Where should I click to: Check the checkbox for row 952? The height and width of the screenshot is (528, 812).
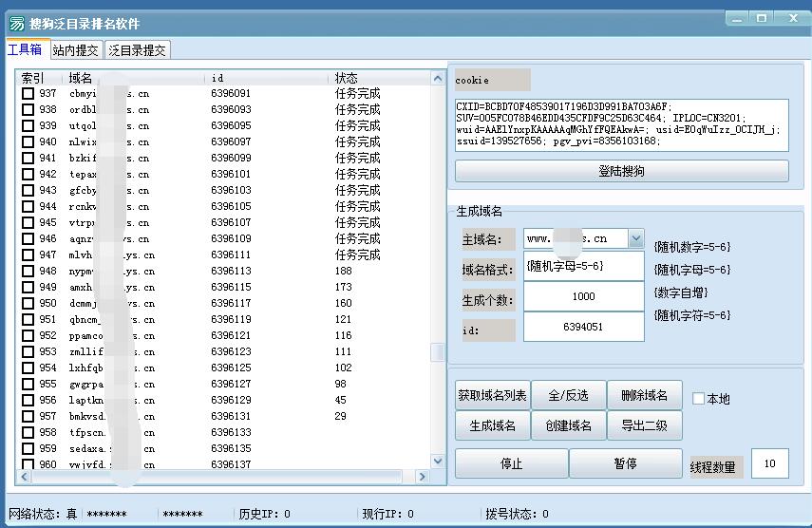coord(28,335)
